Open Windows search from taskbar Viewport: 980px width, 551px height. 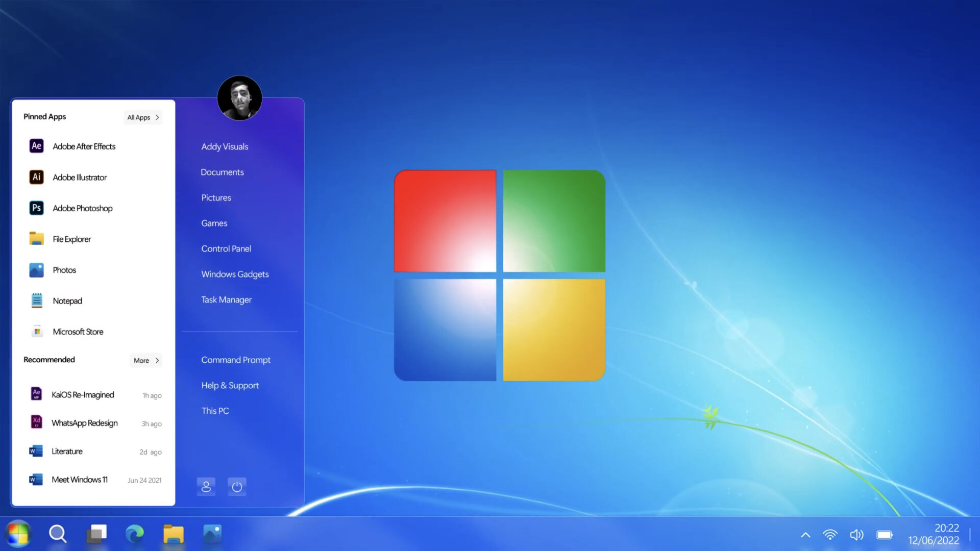pos(58,534)
